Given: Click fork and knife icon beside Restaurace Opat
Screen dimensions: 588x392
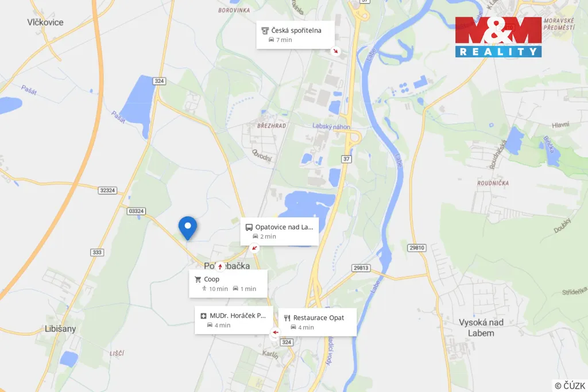Looking at the screenshot, I should pyautogui.click(x=287, y=318).
